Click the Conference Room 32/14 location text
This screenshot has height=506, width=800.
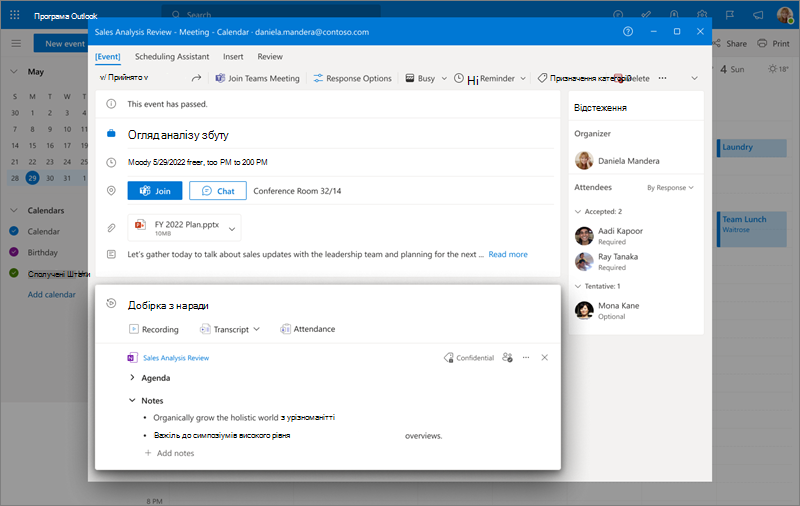tap(297, 191)
